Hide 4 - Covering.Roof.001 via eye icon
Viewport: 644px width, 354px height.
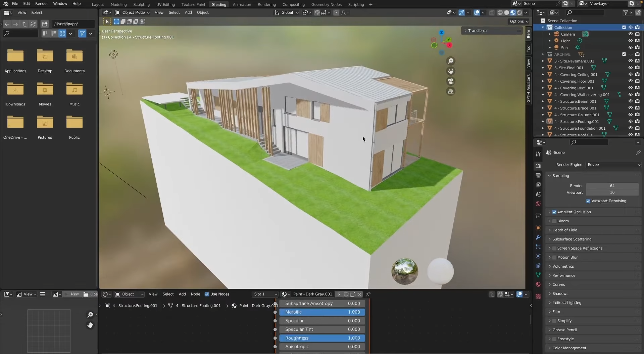(630, 88)
